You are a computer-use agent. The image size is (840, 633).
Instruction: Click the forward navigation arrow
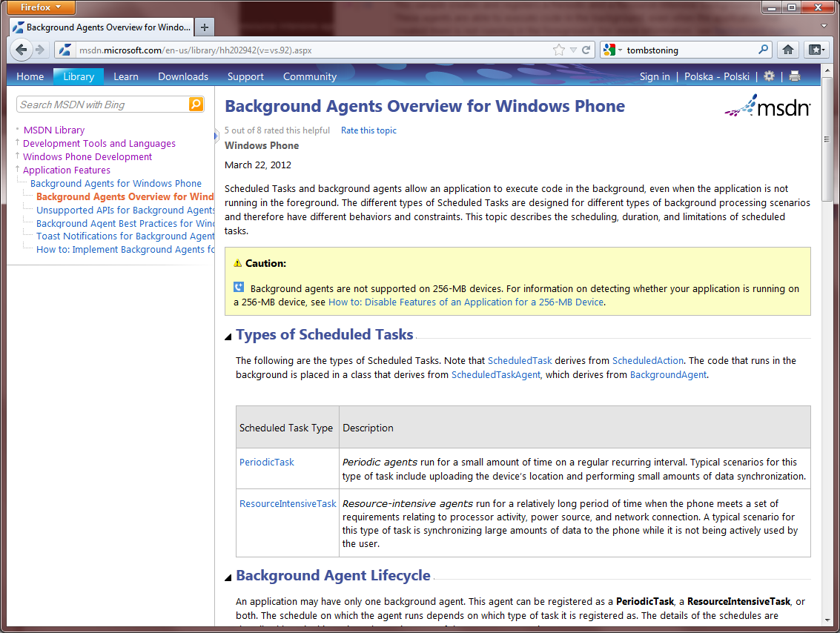click(40, 50)
